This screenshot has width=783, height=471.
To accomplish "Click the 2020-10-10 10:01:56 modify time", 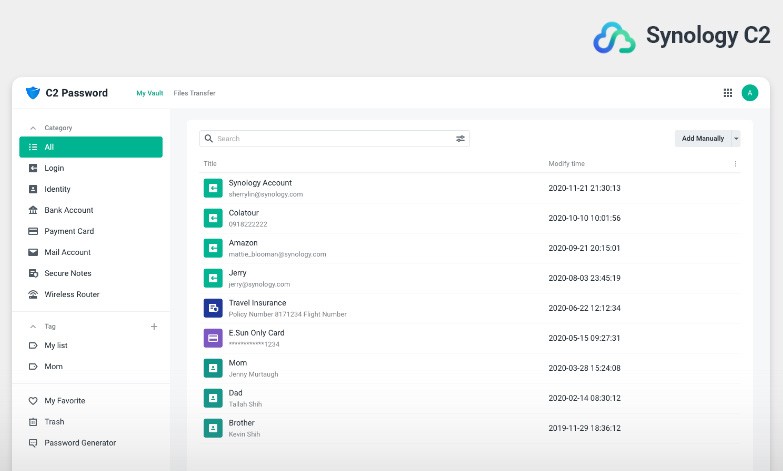I will point(584,218).
